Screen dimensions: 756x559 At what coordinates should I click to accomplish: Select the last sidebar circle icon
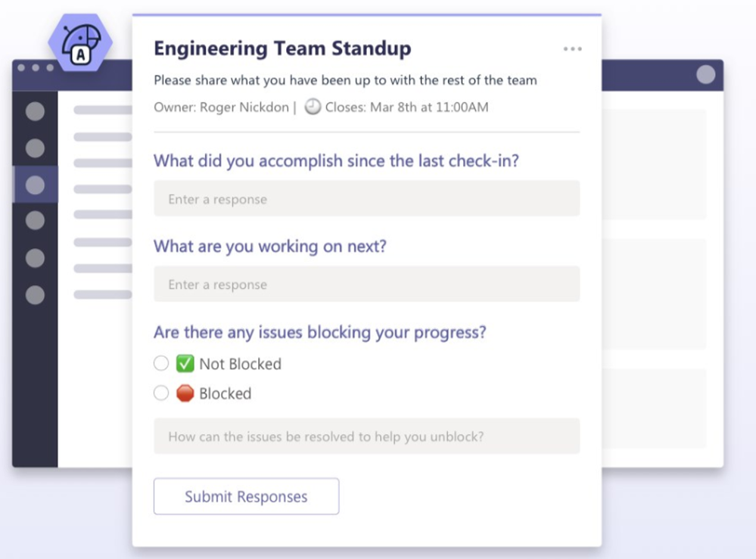click(35, 294)
